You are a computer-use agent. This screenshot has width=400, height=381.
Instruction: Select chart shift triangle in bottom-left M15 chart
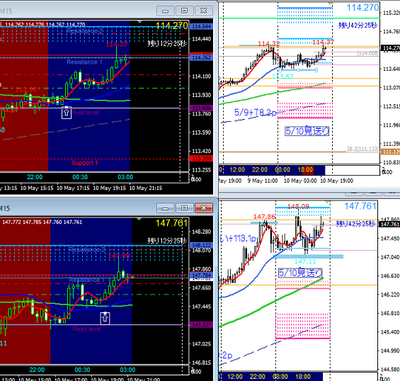139,219
